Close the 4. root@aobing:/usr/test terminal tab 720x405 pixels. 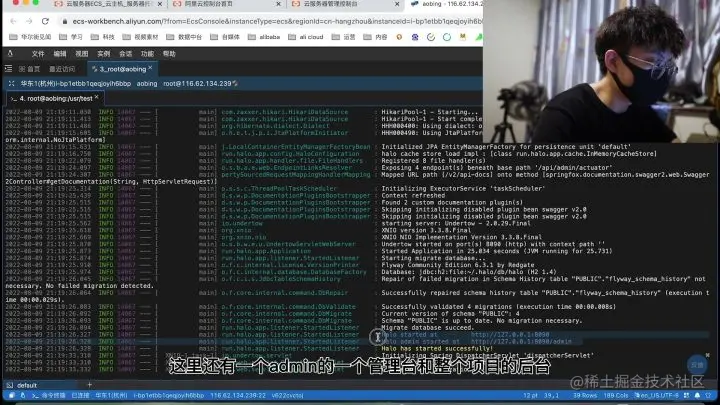tap(96, 97)
